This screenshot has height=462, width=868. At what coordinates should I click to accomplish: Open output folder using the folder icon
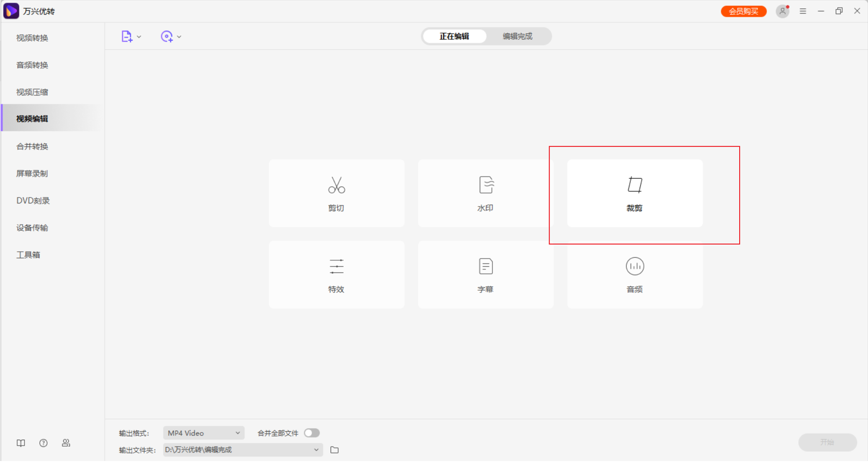[x=334, y=450]
